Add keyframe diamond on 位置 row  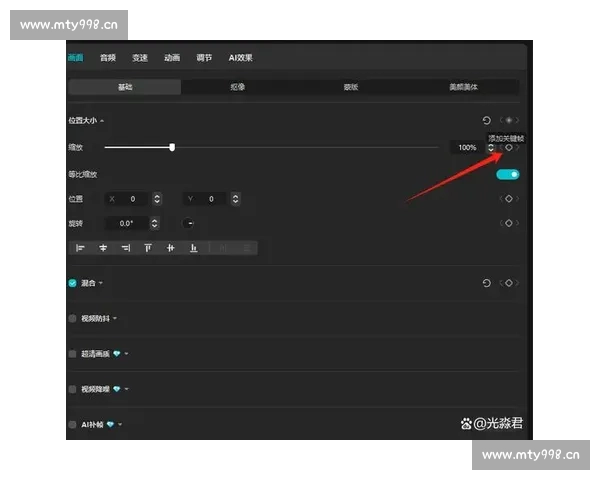[x=509, y=199]
